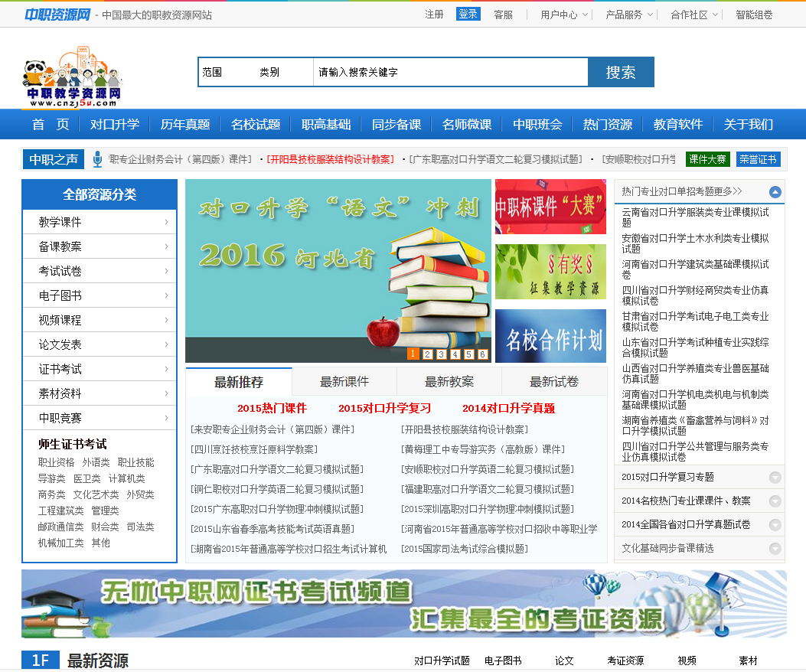Jump to carousel slide 2
The image size is (806, 672).
(x=427, y=354)
